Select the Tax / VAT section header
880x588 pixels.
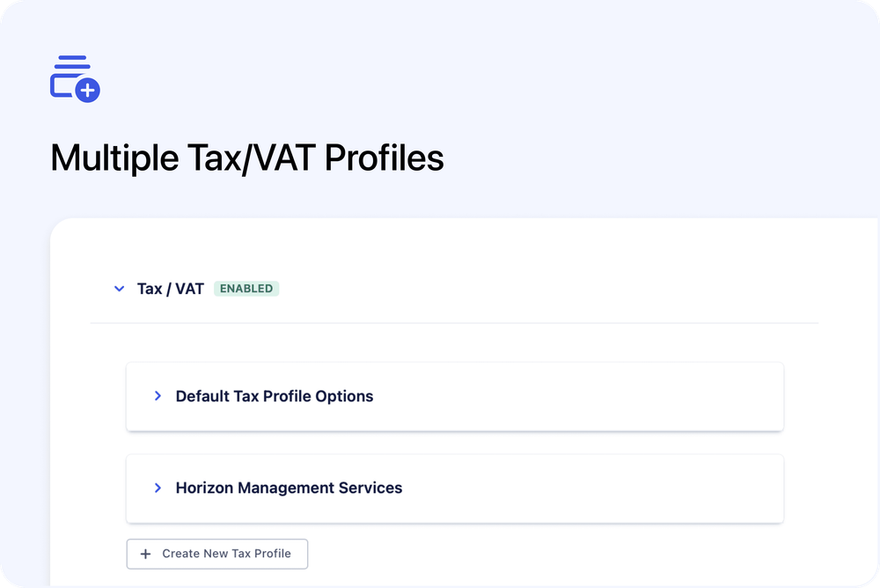point(169,288)
